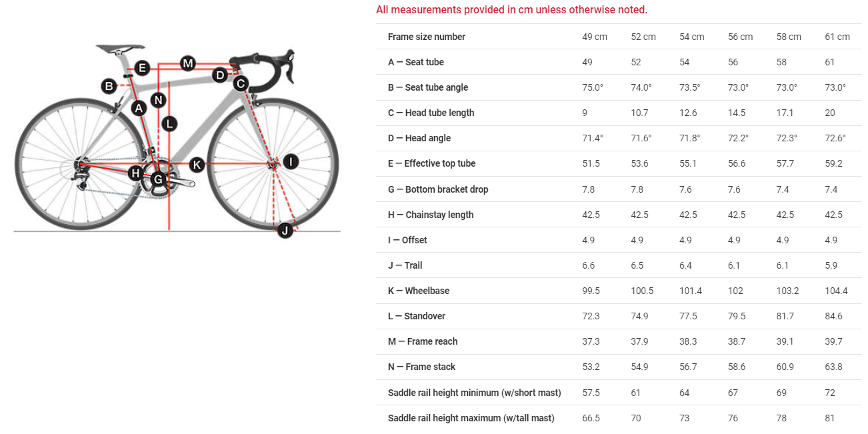Select the H chainstay marker

click(x=136, y=173)
